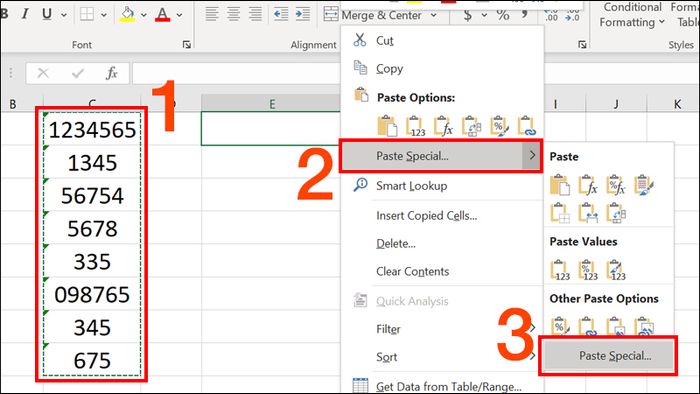Screen dimensions: 700x394
Task: Toggle Center alignment in Alignment group
Action: [x=233, y=14]
